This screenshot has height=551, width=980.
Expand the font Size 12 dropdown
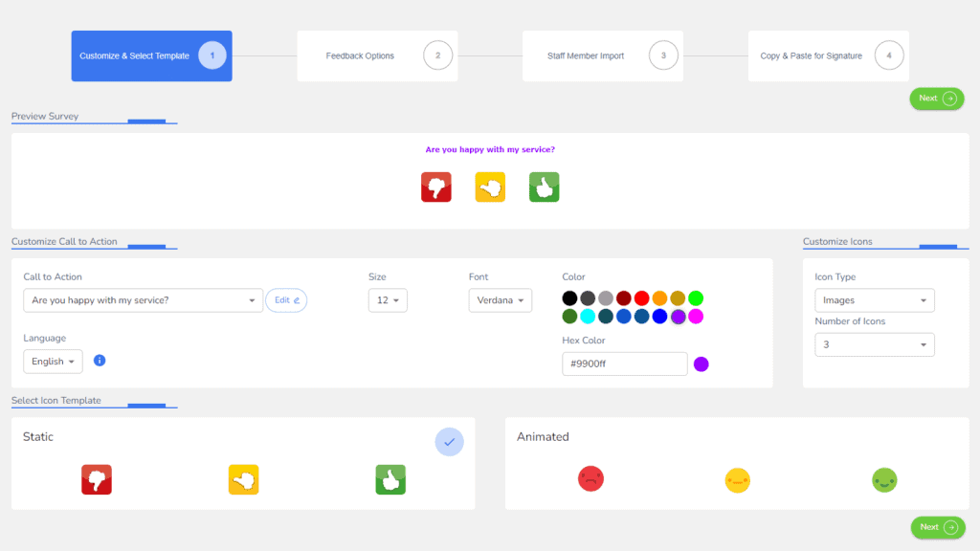click(x=388, y=300)
